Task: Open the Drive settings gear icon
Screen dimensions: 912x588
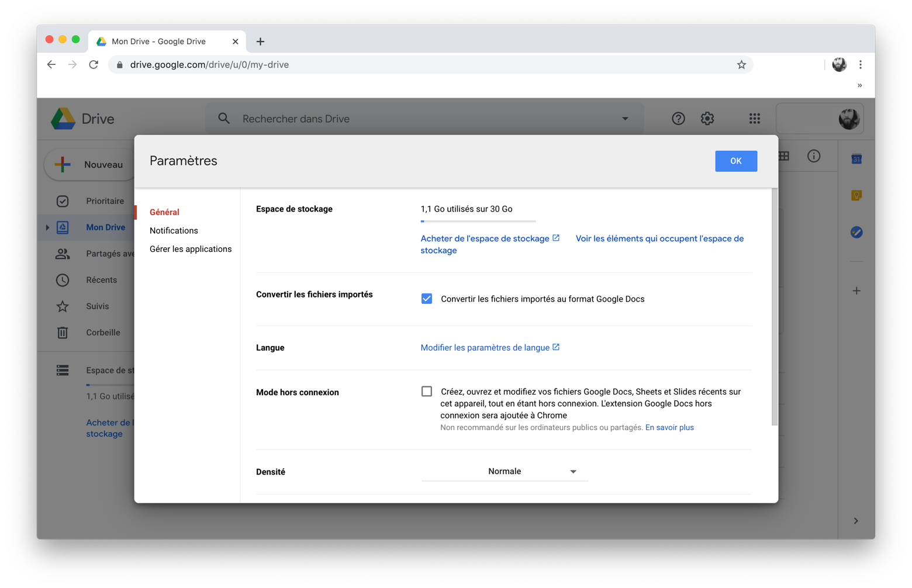Action: [707, 119]
